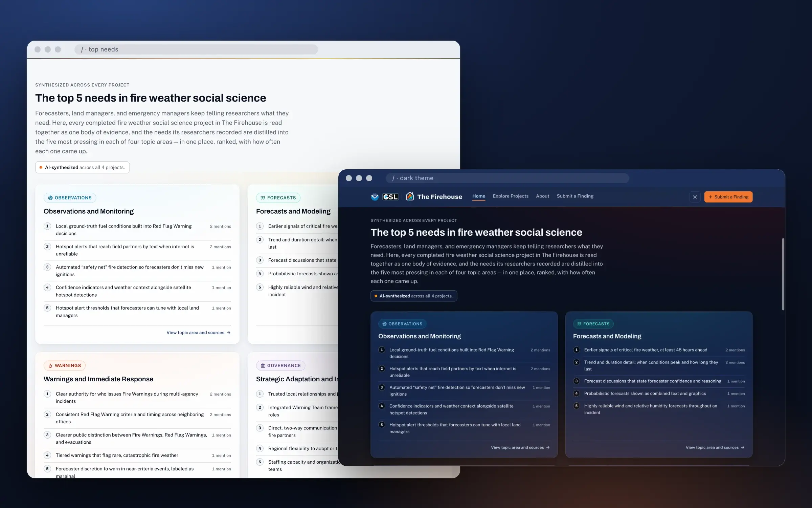The image size is (812, 508).
Task: Click '2 mentions' beside dark Hotspot alerts row
Action: (x=540, y=369)
